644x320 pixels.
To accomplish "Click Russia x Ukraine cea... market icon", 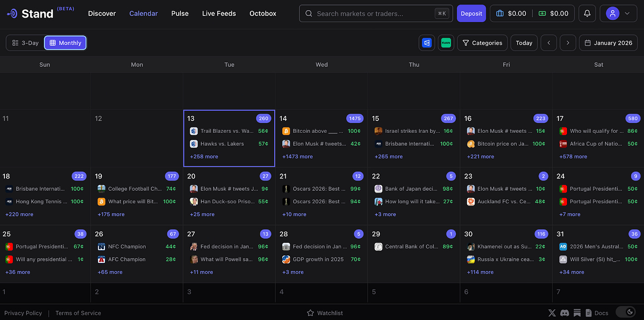I will pos(471,259).
